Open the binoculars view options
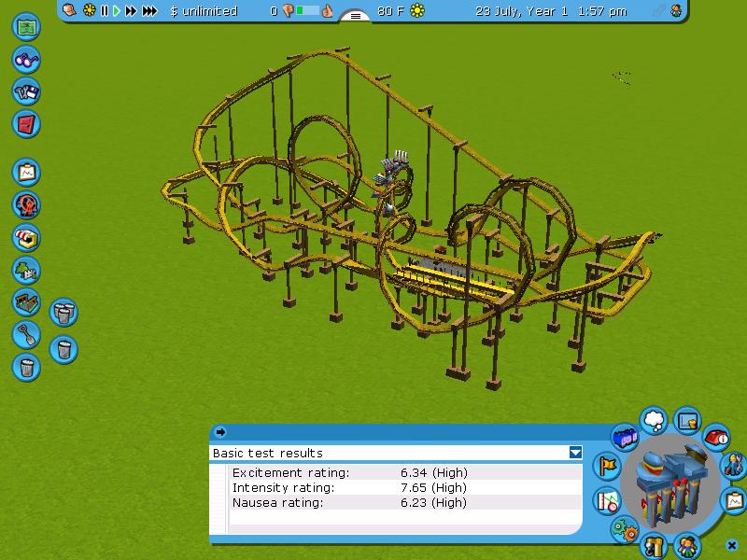Image resolution: width=747 pixels, height=560 pixels. click(26, 59)
